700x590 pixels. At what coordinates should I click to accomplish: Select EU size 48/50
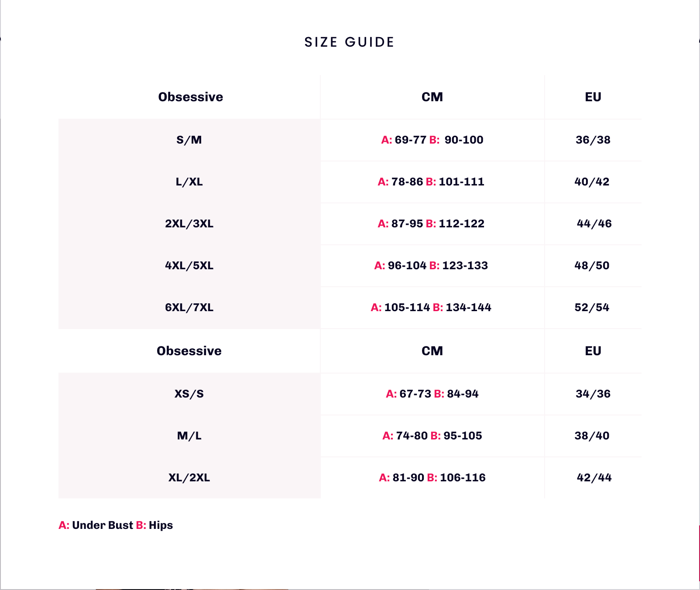point(592,266)
